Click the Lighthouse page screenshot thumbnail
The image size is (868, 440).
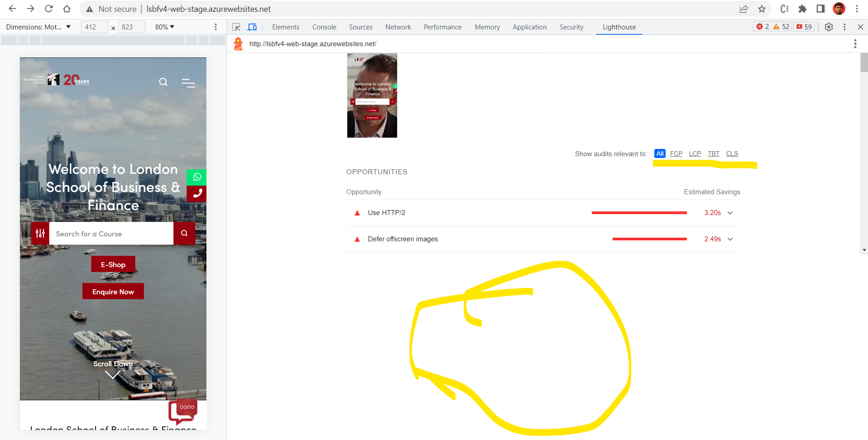click(x=371, y=95)
